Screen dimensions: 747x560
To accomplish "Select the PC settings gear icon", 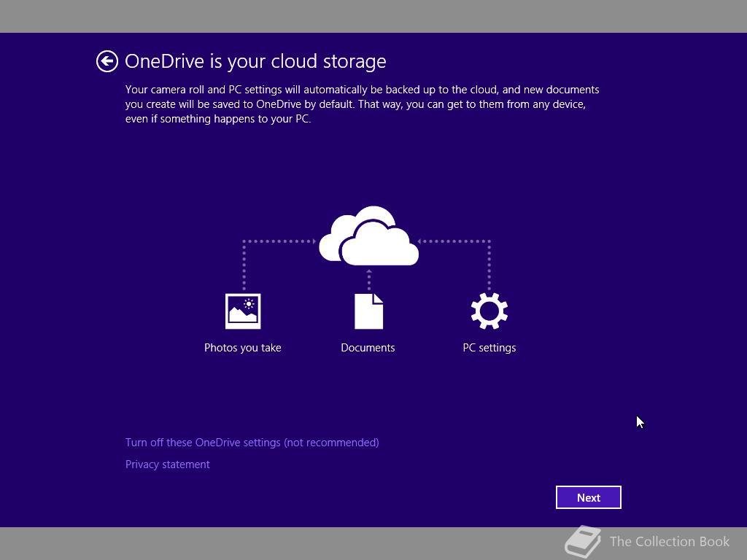I will (x=489, y=311).
